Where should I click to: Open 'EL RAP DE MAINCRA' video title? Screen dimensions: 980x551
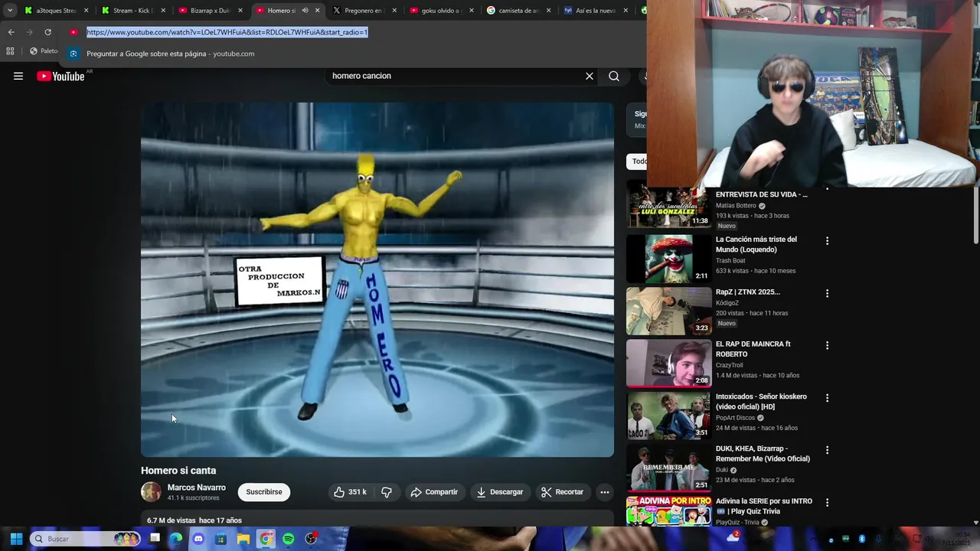753,349
